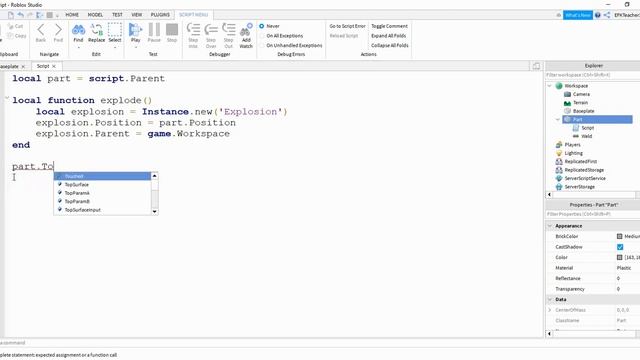Select Terrain in Explorer

(580, 102)
